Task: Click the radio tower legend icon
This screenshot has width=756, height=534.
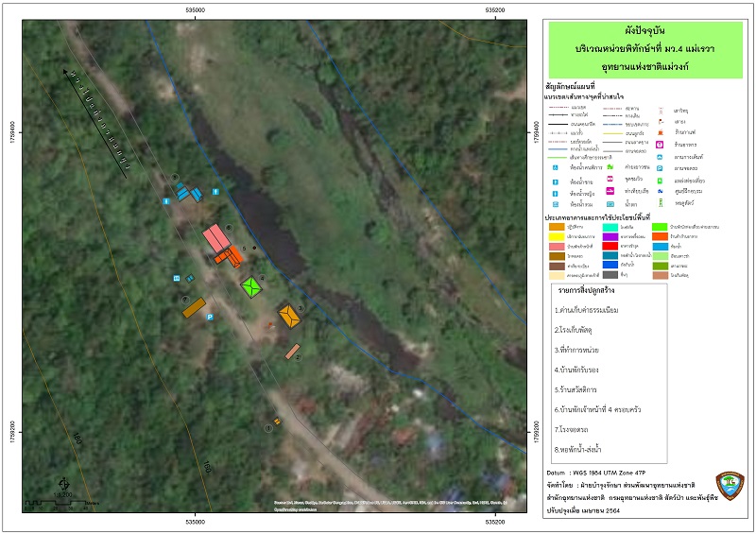Action: [661, 111]
